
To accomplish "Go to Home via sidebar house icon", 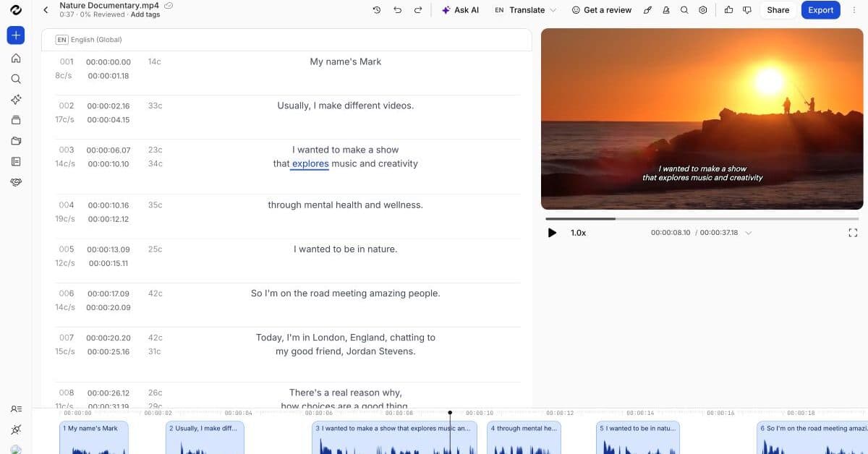I will [16, 59].
